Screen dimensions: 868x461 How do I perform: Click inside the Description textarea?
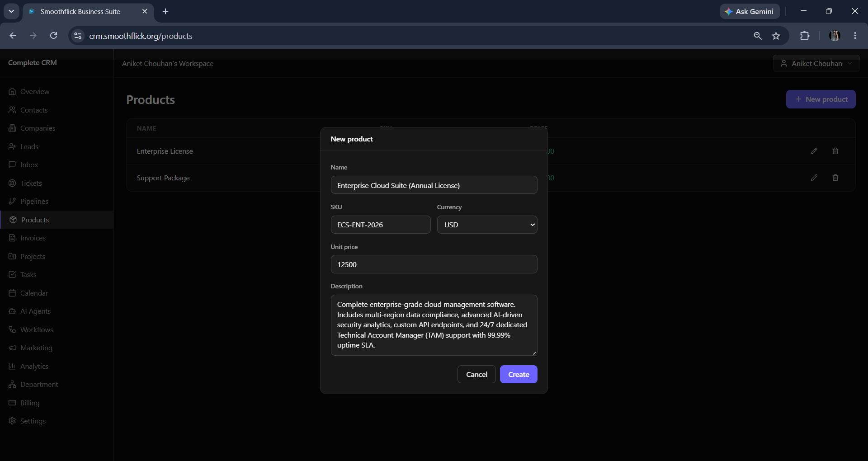point(434,325)
